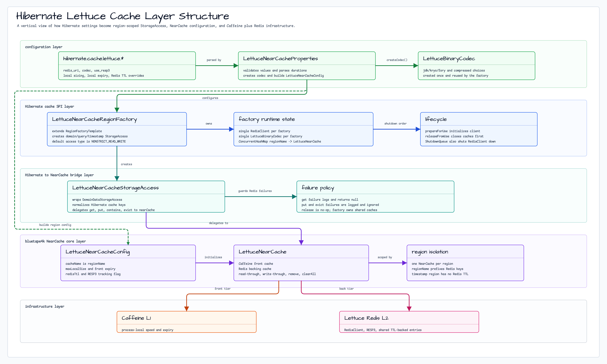Click 'put and evict failures are logged and ignored'
The image size is (607, 364).
pos(340,205)
